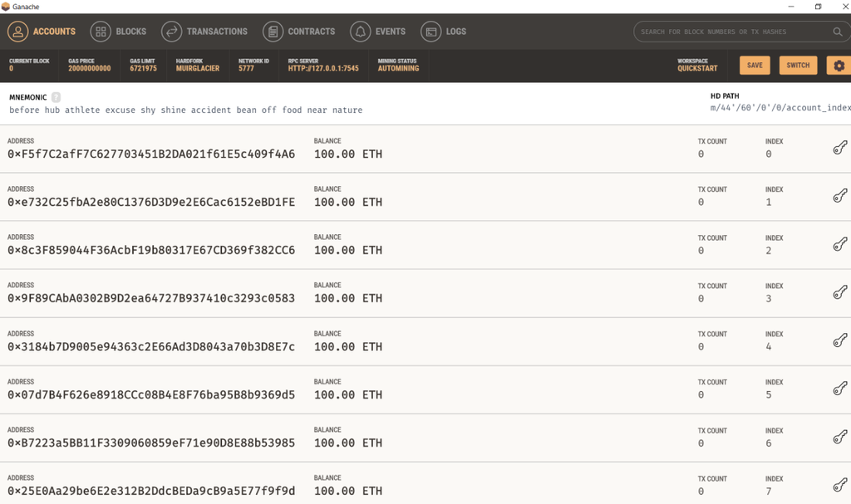Click the TX count value for index 2

click(701, 251)
